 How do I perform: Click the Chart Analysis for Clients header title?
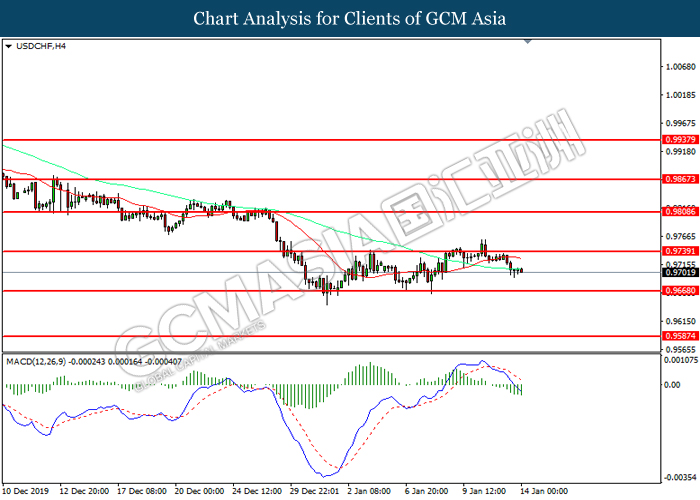350,18
